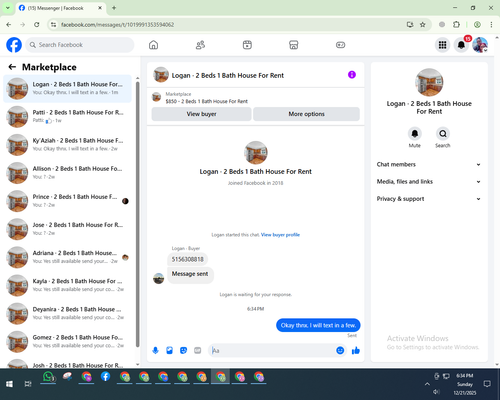This screenshot has width=500, height=400.
Task: Select the Messenger | Facebook tab
Action: (60, 8)
